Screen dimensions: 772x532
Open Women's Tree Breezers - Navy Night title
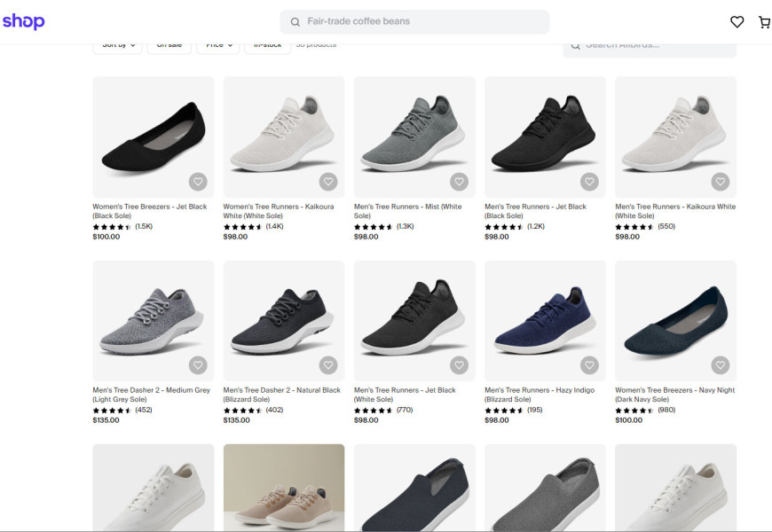click(x=674, y=395)
